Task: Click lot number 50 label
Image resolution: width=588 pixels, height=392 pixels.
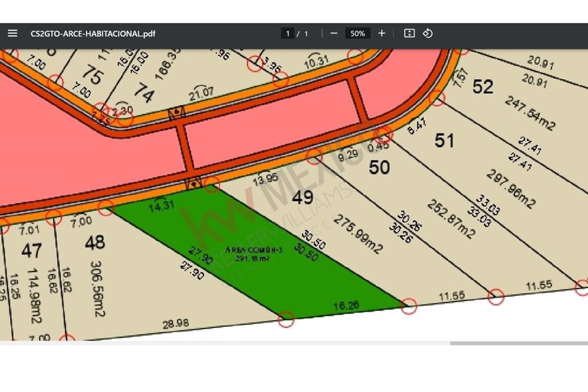Action: pyautogui.click(x=379, y=167)
